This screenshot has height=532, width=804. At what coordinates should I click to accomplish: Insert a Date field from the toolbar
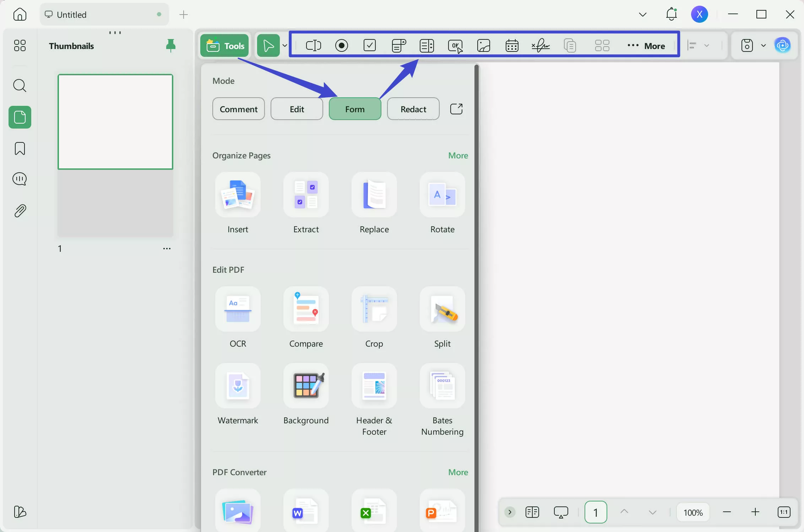(x=511, y=45)
